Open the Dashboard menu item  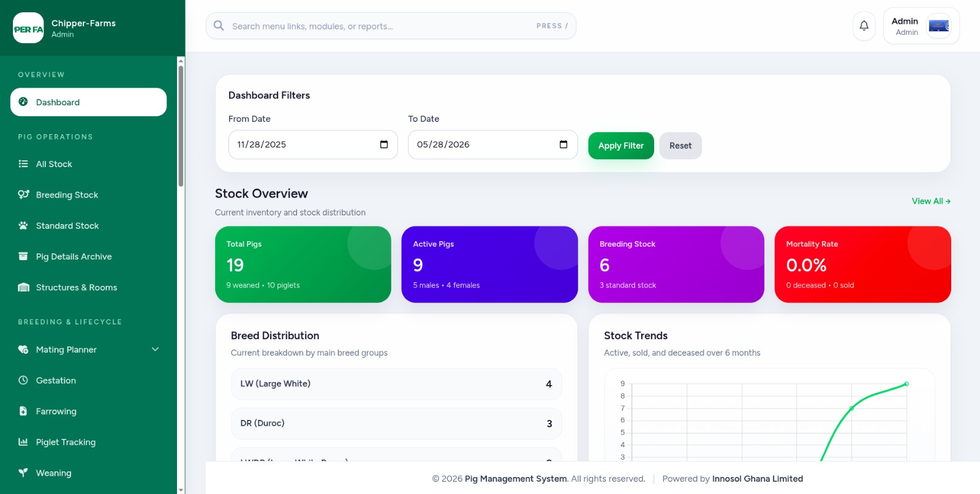[x=88, y=102]
